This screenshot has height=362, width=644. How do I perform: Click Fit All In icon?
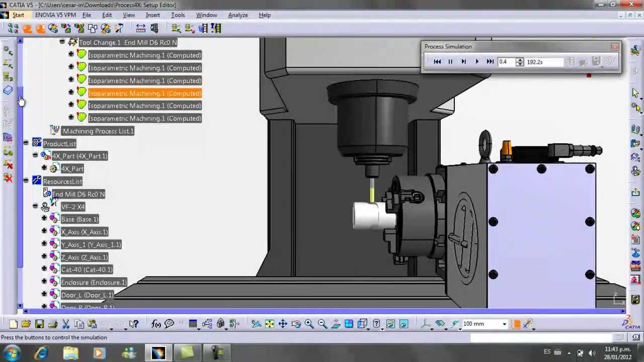[269, 324]
